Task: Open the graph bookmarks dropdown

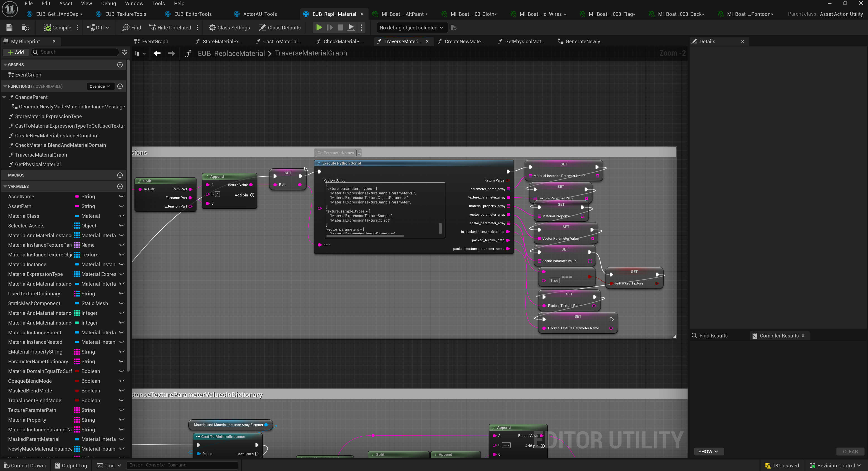Action: tap(140, 54)
